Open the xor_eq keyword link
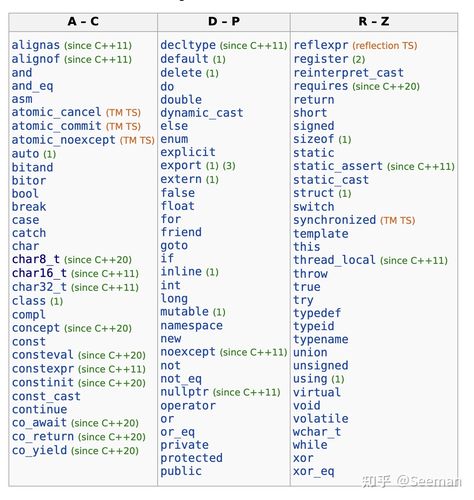The height and width of the screenshot is (500, 474). tap(314, 471)
